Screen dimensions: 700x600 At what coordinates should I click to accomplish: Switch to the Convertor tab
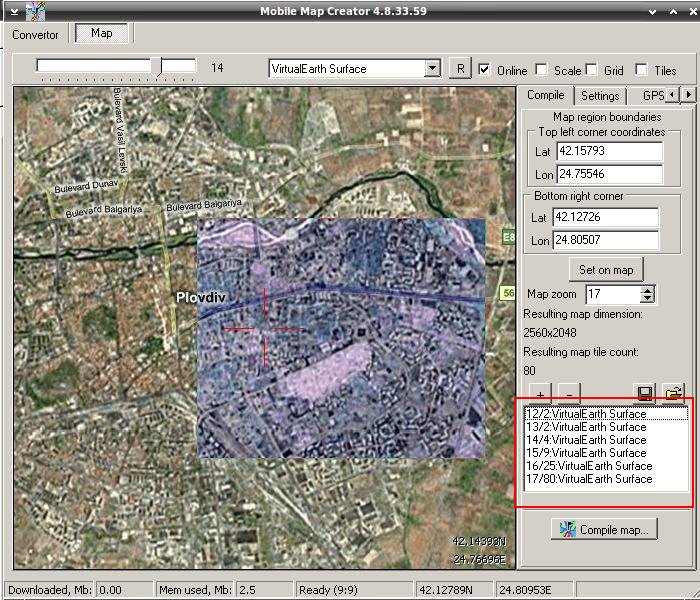point(35,34)
